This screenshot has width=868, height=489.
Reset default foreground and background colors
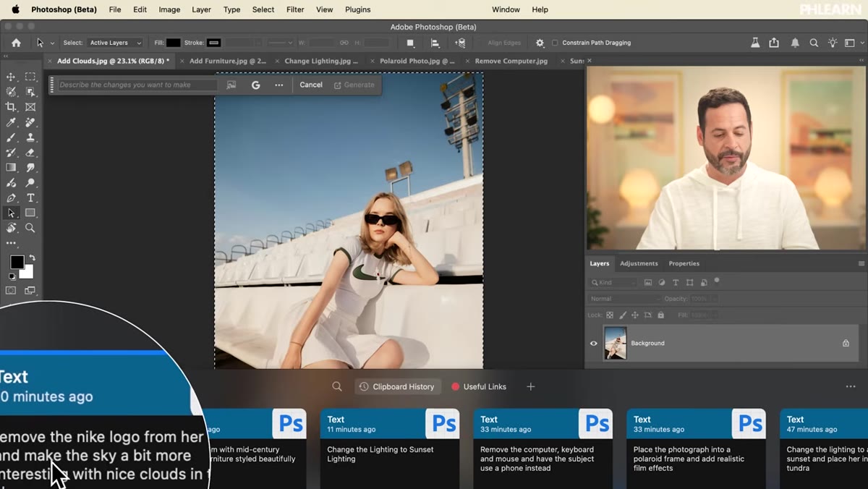[x=12, y=276]
